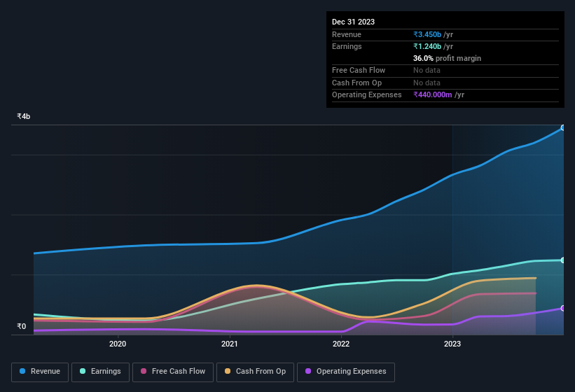Click the Earnings endpoint marker on the teal line
Viewport: 575px width, 392px height.
(x=563, y=260)
